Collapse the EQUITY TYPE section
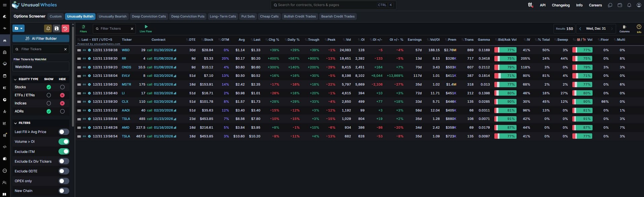 (15, 79)
